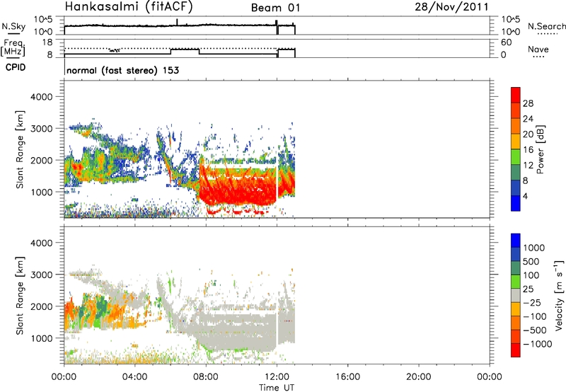
Task: Click the '16' power scale value
Action: click(x=528, y=150)
